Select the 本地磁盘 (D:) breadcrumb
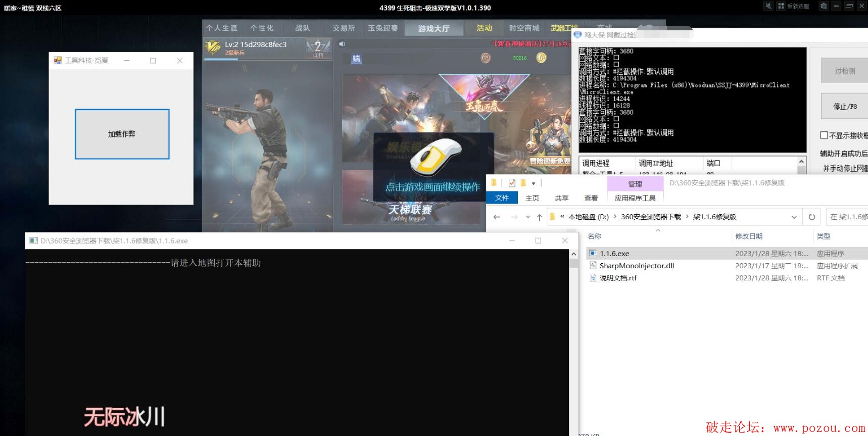 pyautogui.click(x=588, y=217)
